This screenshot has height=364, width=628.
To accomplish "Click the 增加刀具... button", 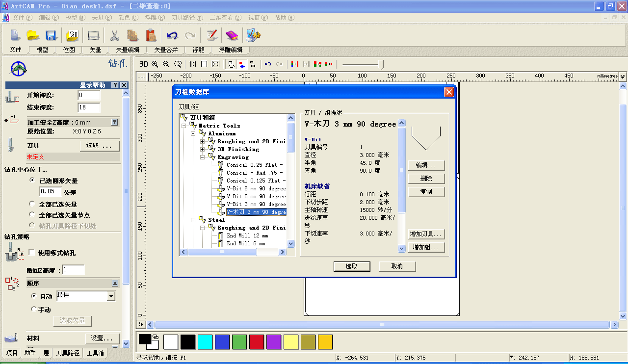I will click(426, 234).
